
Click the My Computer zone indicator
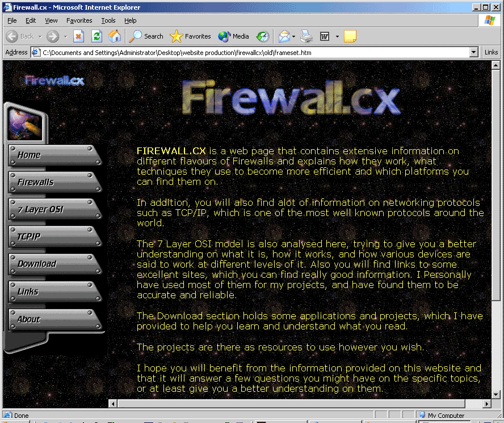(x=442, y=415)
